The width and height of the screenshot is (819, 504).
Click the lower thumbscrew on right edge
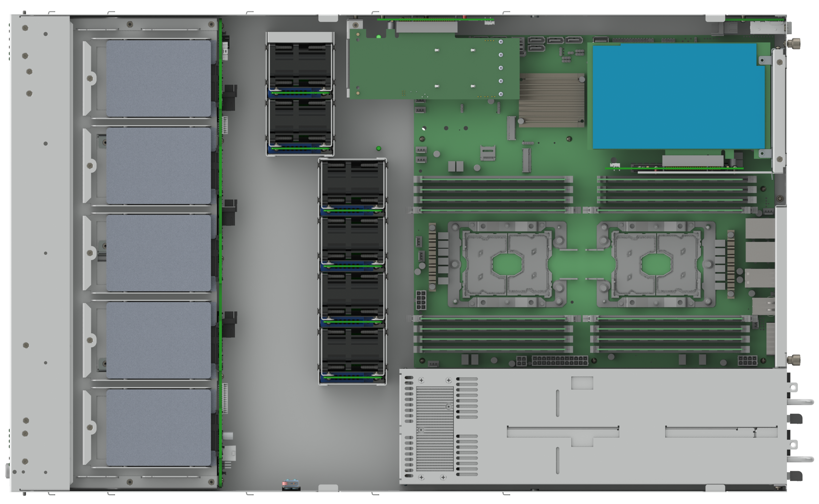[795, 360]
